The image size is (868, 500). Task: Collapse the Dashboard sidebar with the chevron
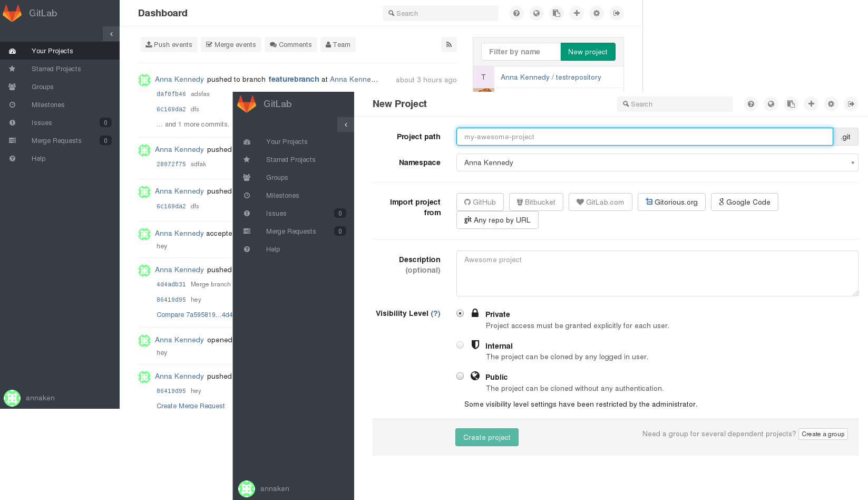[x=111, y=34]
